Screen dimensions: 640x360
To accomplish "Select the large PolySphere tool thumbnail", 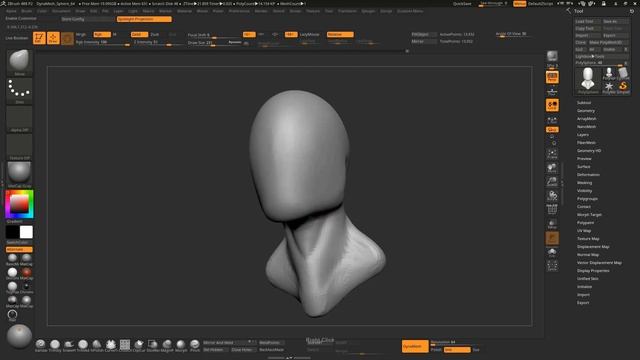I will click(x=588, y=80).
